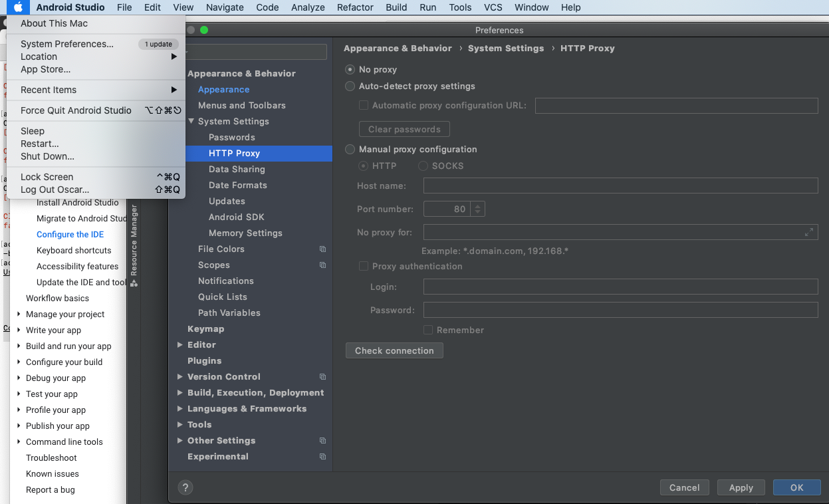Click project-level icon beside Scopes
This screenshot has height=504, width=829.
click(322, 265)
